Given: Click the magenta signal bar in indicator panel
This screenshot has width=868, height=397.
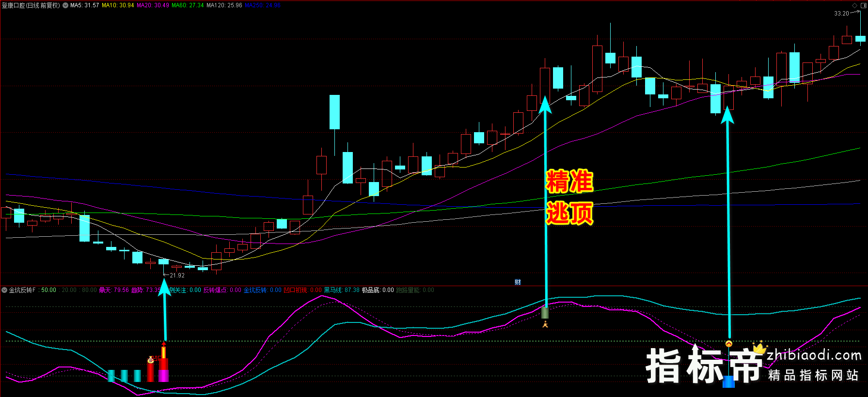Looking at the screenshot, I should tap(163, 376).
